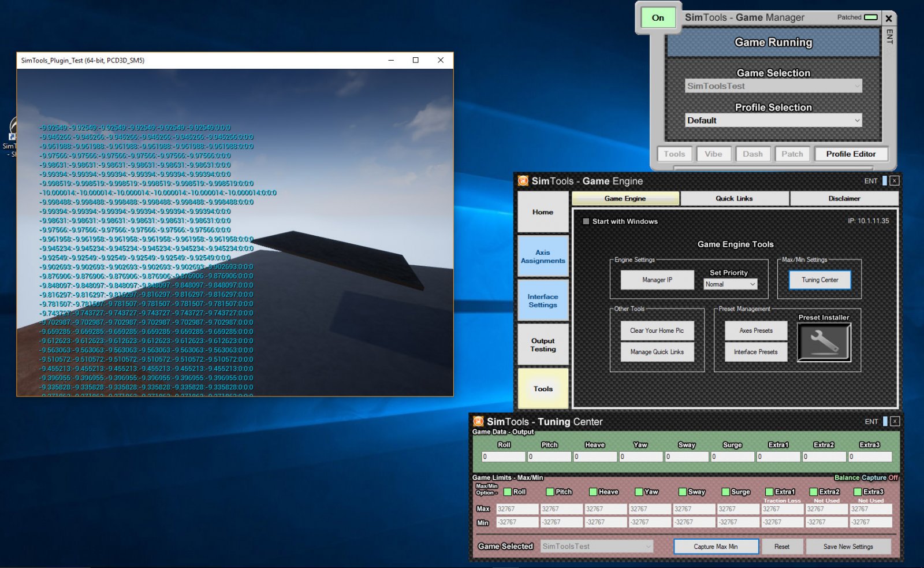
Task: Click the blue ENT bar in Game Engine
Action: click(x=884, y=181)
